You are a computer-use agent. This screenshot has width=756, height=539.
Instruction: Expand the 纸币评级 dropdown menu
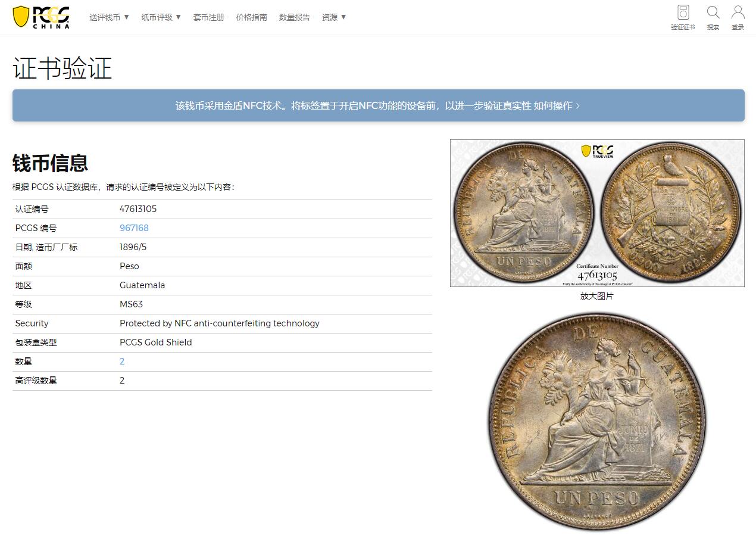pos(161,17)
